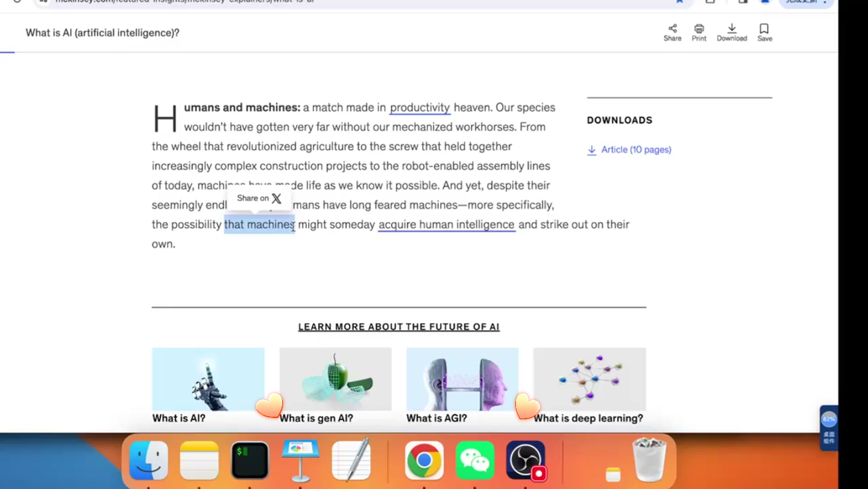Open TextEdit from the Dock
This screenshot has height=489, width=868.
pos(351,460)
